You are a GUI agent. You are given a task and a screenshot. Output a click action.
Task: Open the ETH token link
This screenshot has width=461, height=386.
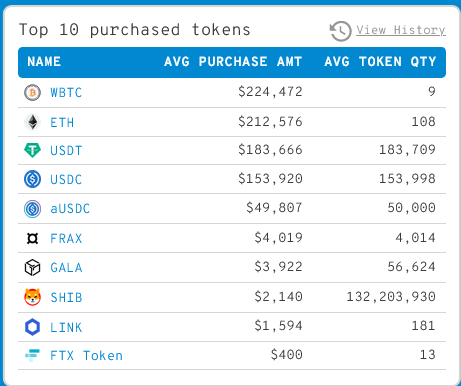(x=62, y=123)
